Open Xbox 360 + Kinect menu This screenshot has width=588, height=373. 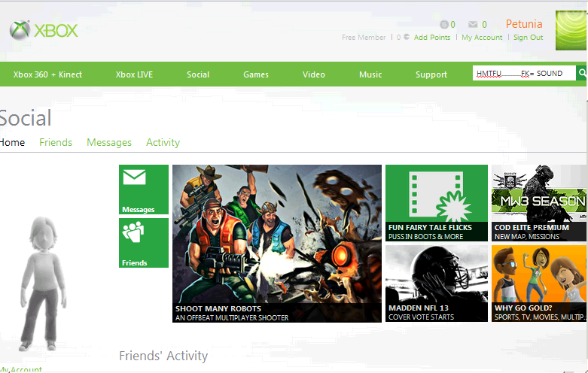[x=47, y=74]
